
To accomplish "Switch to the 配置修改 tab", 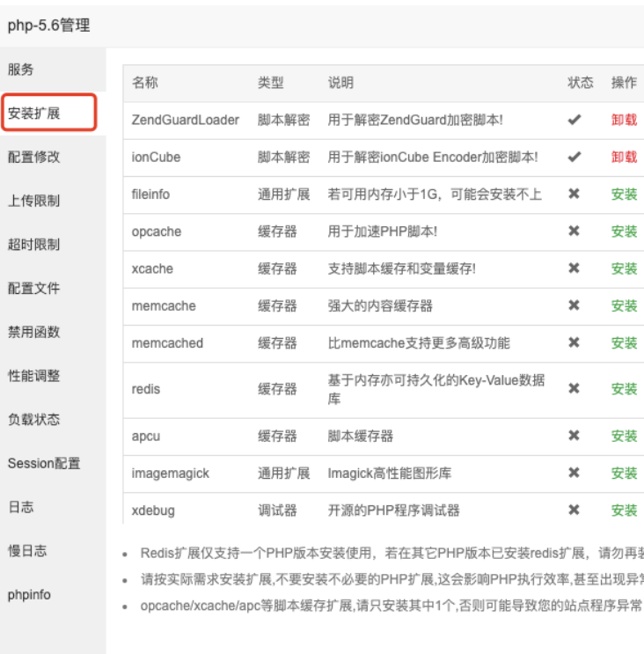I will (x=34, y=157).
